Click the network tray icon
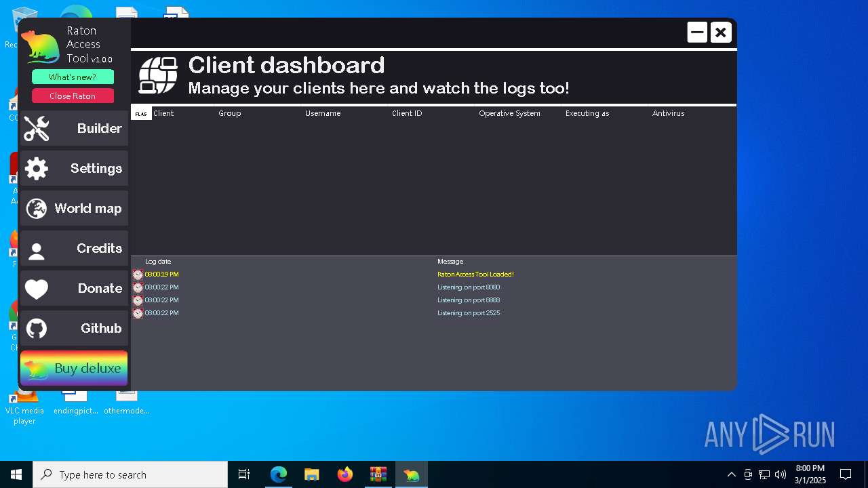868x488 pixels. tap(764, 474)
